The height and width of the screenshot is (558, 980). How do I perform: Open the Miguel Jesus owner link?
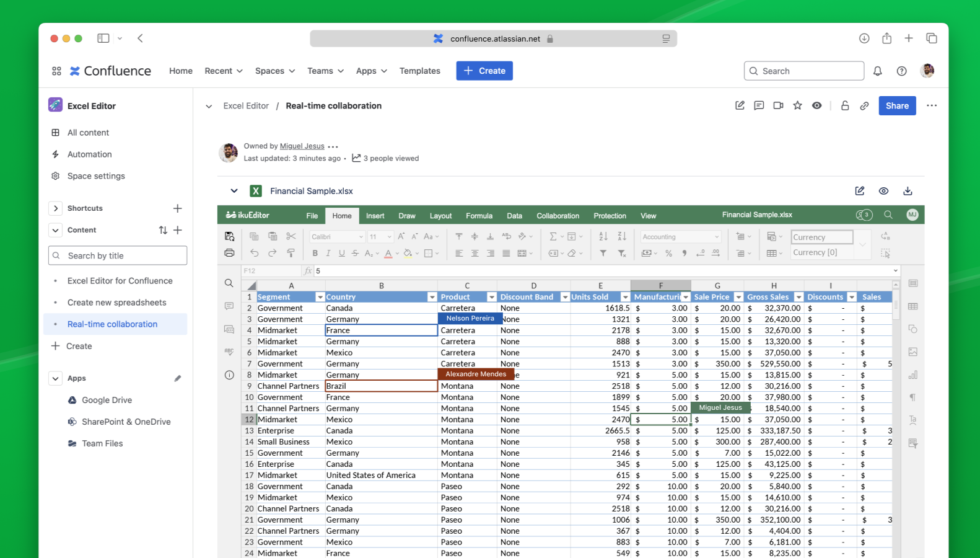point(302,146)
